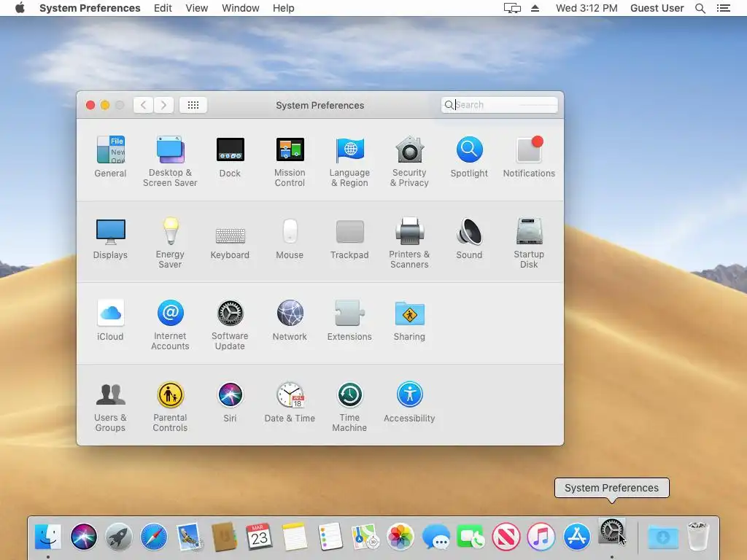Open the Help menu

click(284, 8)
